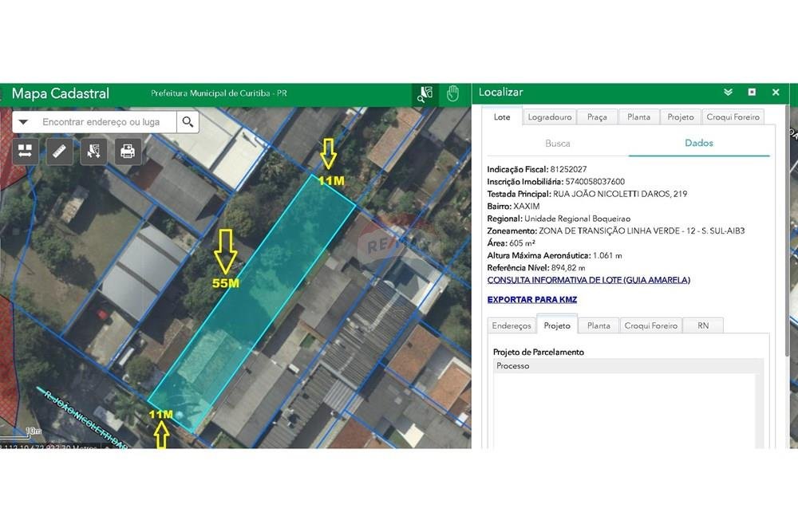Open the basemap swap tool
The image size is (798, 532).
point(26,151)
